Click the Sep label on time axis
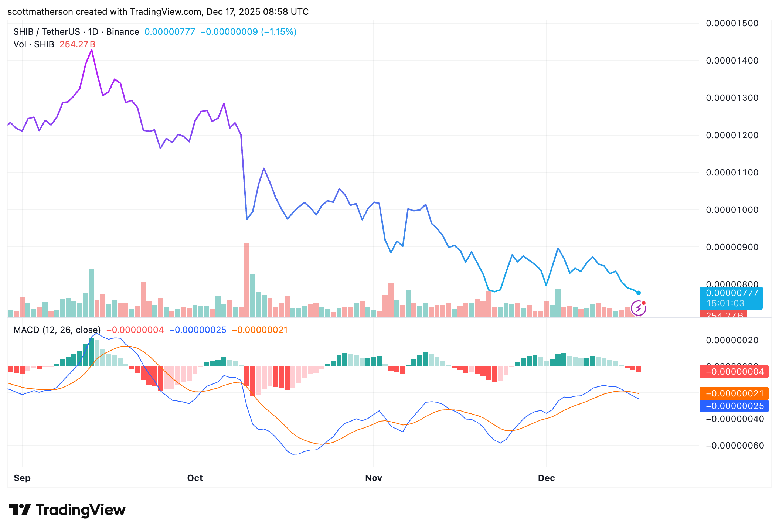This screenshot has width=779, height=532. pyautogui.click(x=22, y=478)
